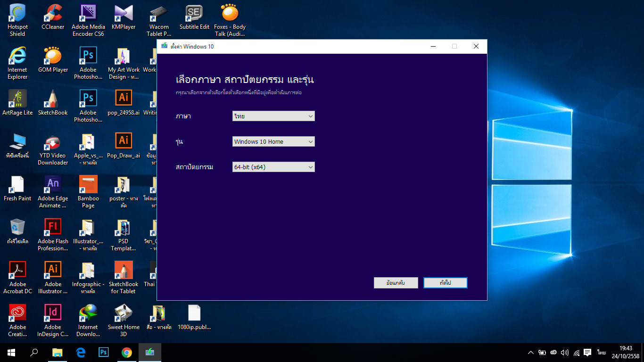This screenshot has width=644, height=362.
Task: Click the KMPlayer desktop shortcut
Action: [x=124, y=17]
